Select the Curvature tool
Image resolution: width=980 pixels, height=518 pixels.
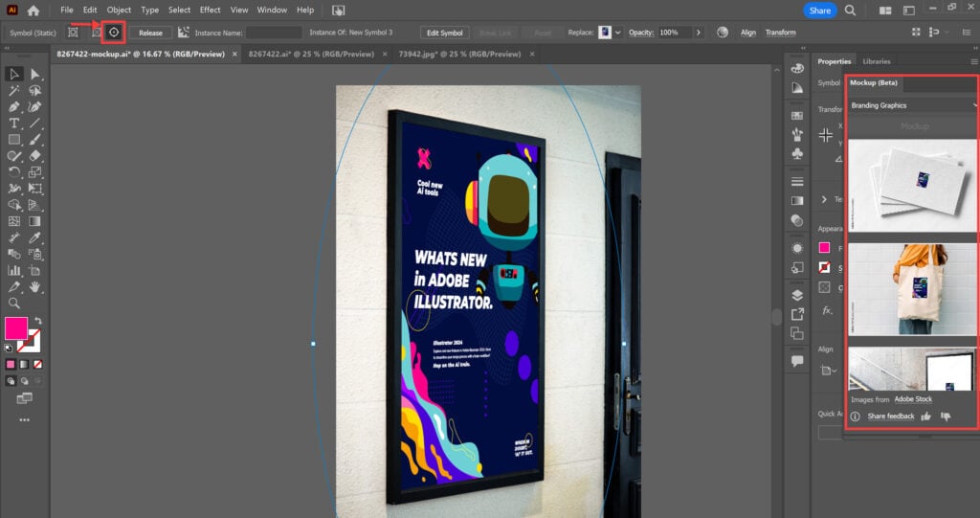click(35, 107)
